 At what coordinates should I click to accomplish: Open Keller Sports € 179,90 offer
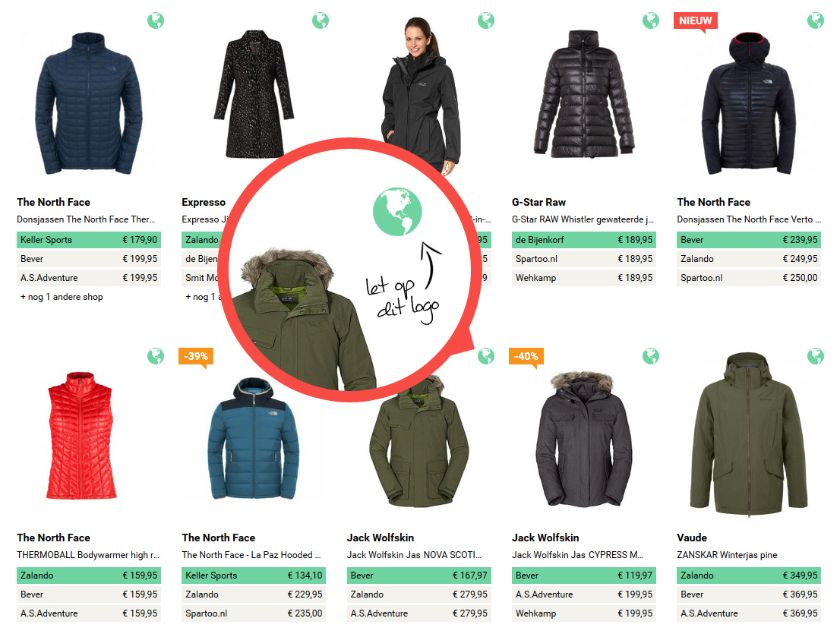[89, 239]
